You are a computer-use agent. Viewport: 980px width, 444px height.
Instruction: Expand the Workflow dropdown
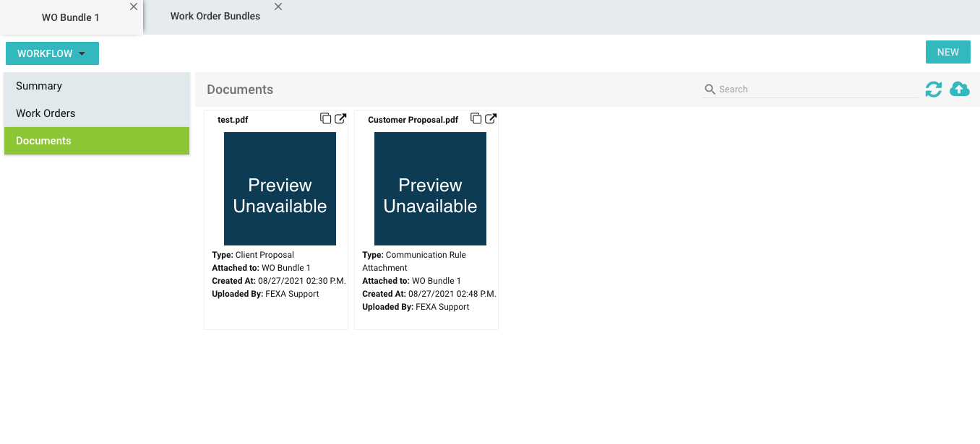point(52,53)
